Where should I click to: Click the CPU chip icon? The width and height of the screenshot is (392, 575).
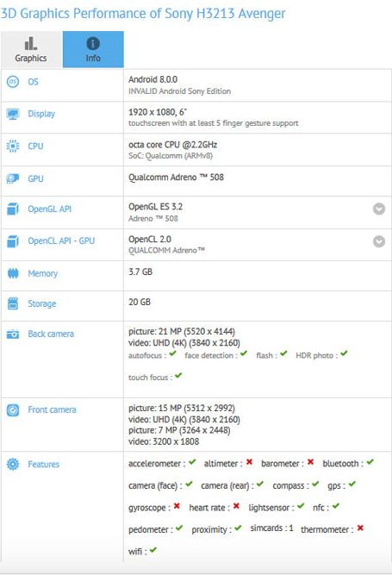coord(13,147)
